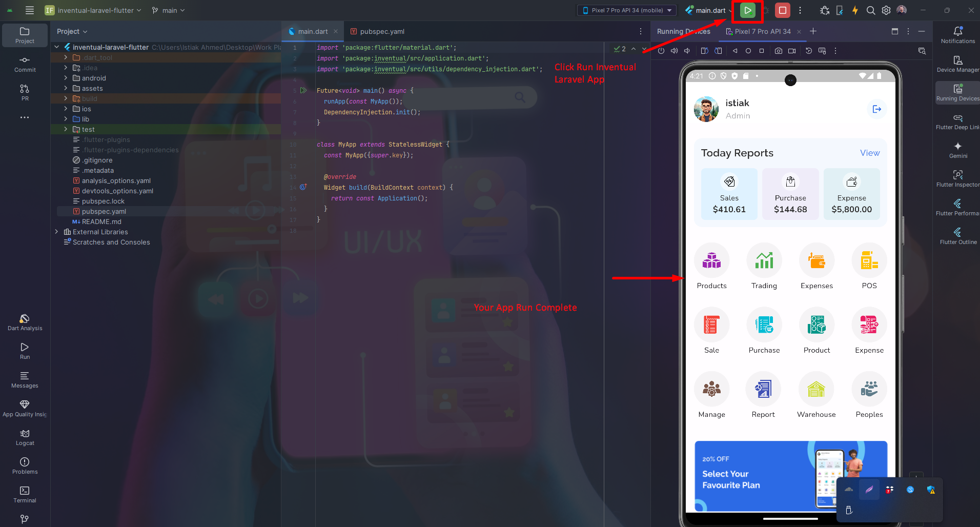Image resolution: width=980 pixels, height=527 pixels.
Task: Expand the lib folder in project tree
Action: [x=66, y=119]
